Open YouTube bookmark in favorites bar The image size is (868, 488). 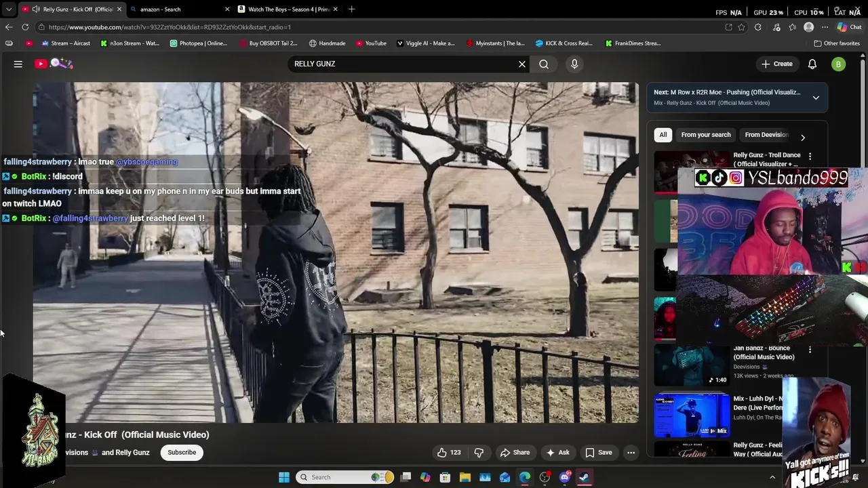coord(371,43)
